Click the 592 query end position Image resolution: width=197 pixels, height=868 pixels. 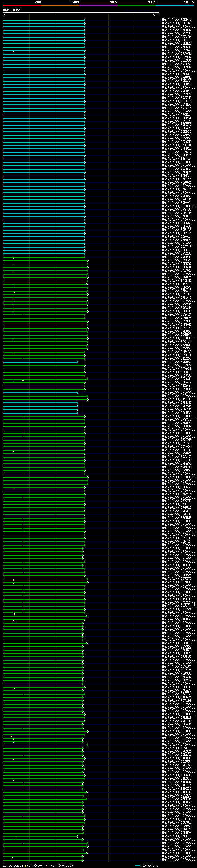coord(155,15)
